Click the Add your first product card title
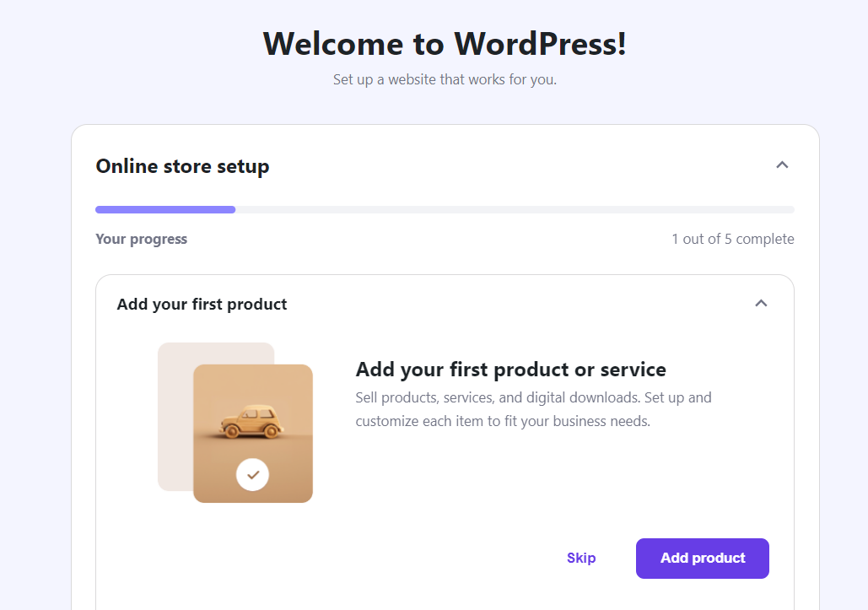The image size is (868, 610). tap(202, 304)
